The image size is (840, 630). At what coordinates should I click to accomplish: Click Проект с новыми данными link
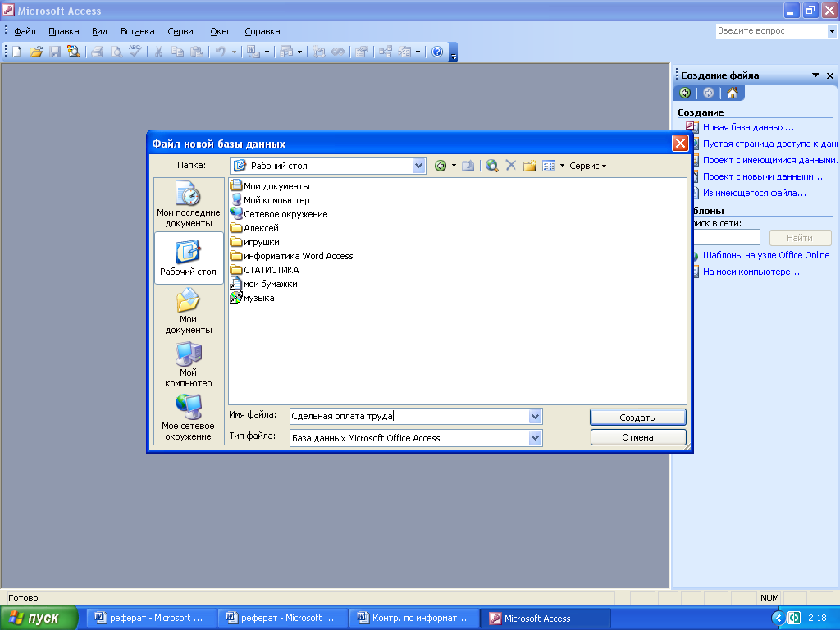(x=762, y=176)
